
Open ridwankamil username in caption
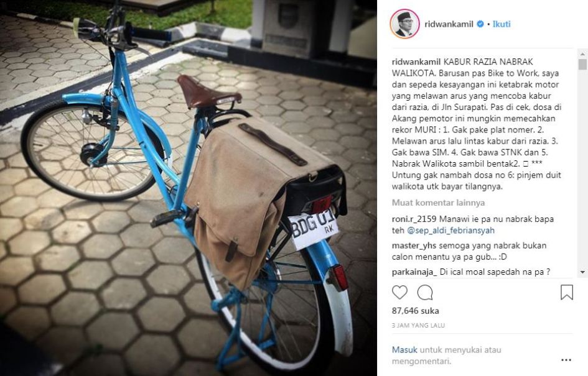pos(416,62)
